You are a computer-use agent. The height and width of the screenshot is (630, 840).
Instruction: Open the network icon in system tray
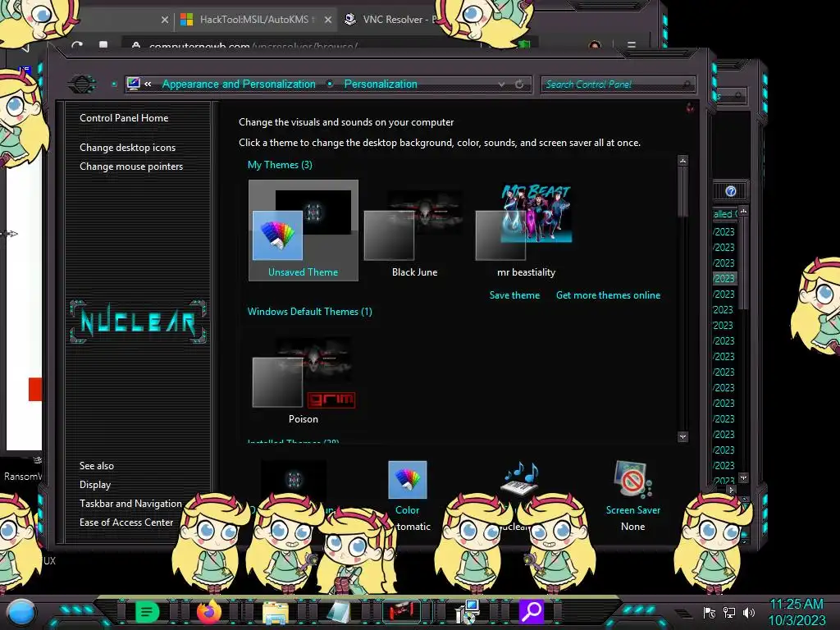(728, 612)
